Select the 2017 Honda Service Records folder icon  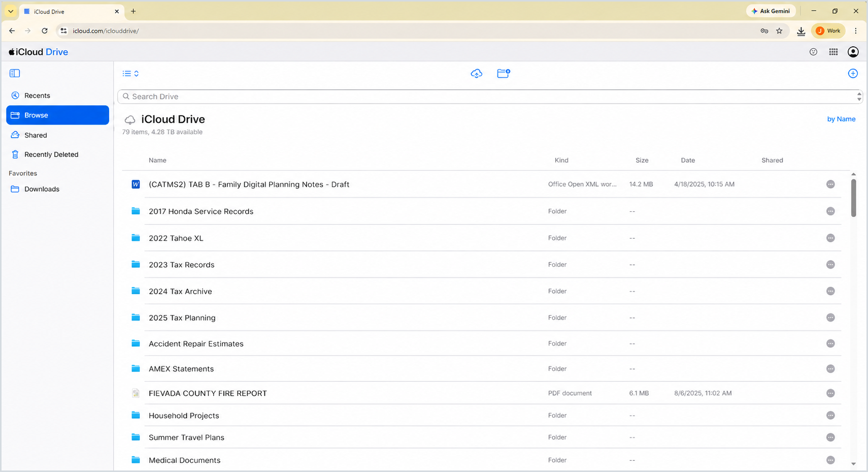(x=136, y=211)
